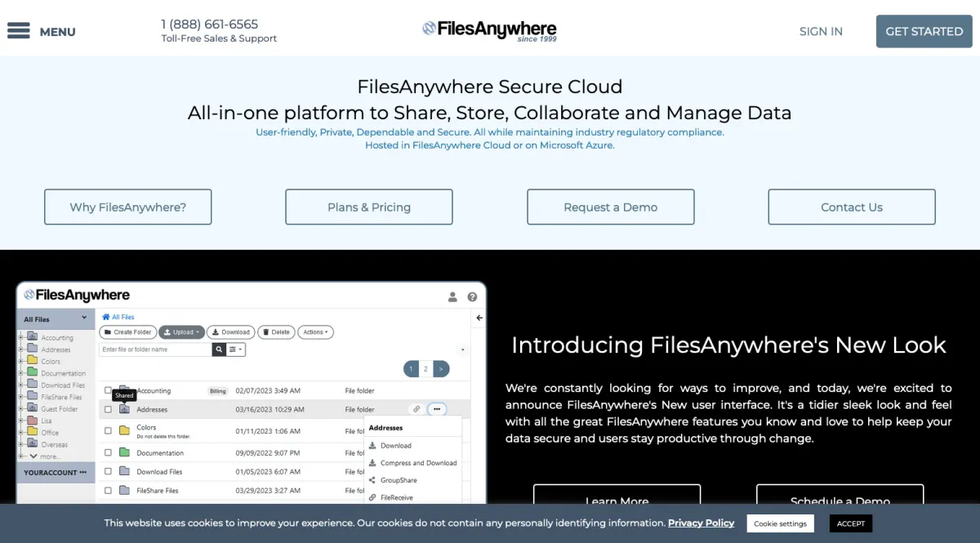Go to page 2 in pagination
980x543 pixels.
[x=425, y=369]
